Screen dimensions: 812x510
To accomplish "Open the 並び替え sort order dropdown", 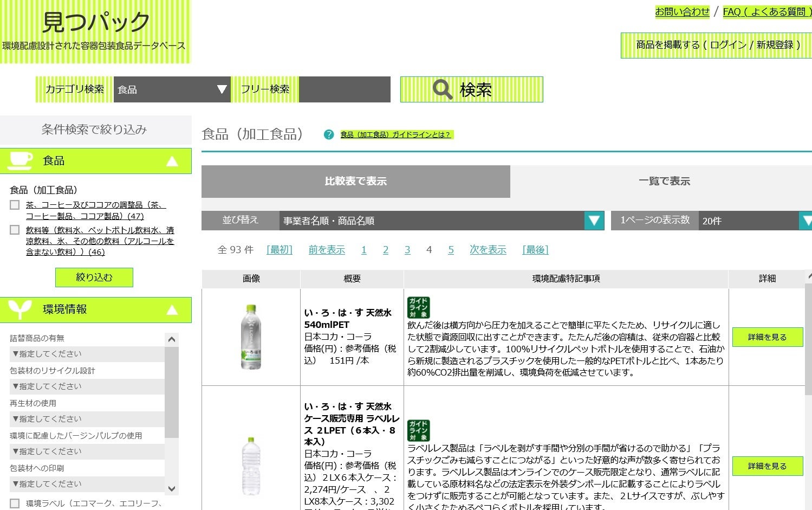I will tap(441, 221).
